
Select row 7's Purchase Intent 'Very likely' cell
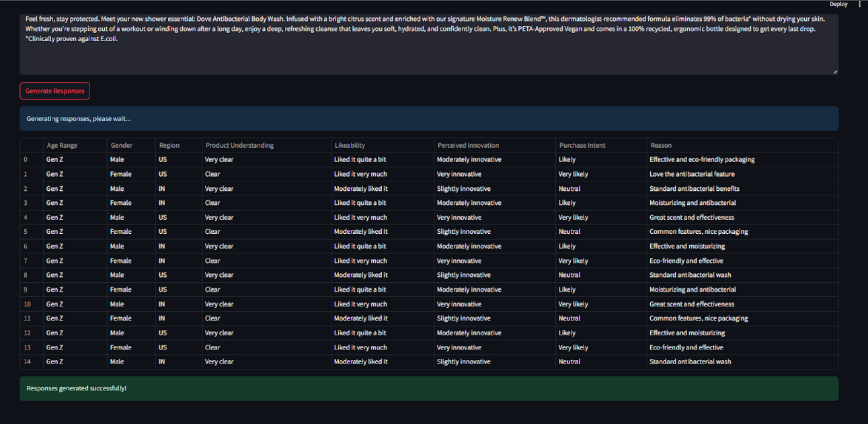click(601, 261)
